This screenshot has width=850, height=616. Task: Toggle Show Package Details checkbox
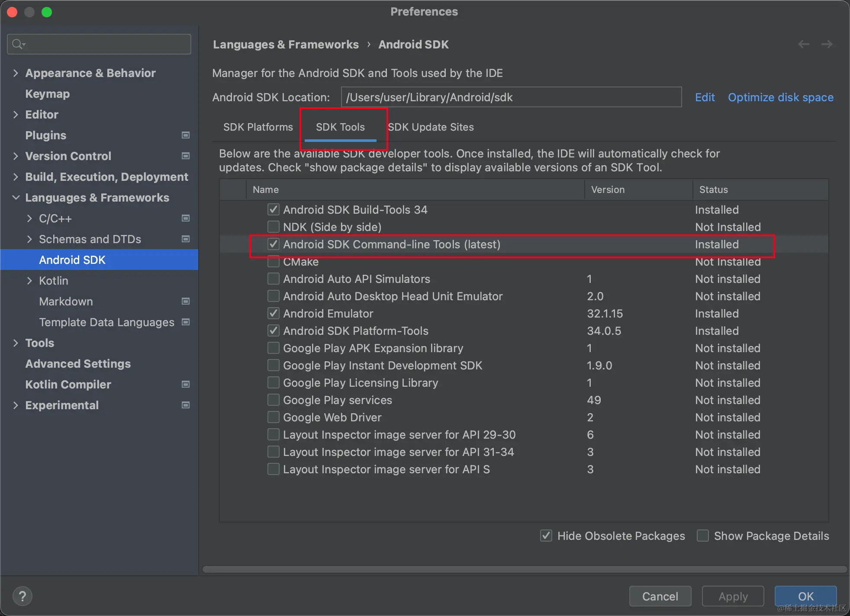703,536
